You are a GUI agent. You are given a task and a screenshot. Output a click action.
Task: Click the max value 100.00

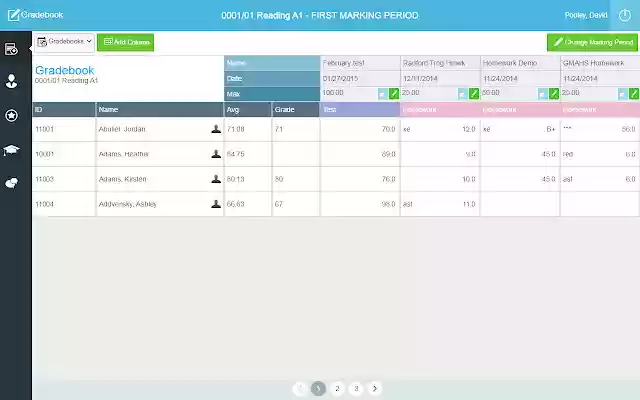point(333,93)
